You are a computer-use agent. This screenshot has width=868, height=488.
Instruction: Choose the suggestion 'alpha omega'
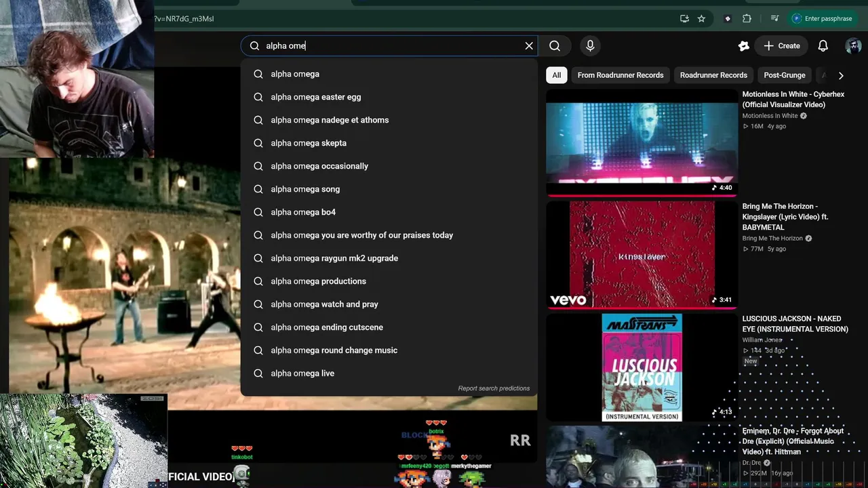tap(389, 74)
